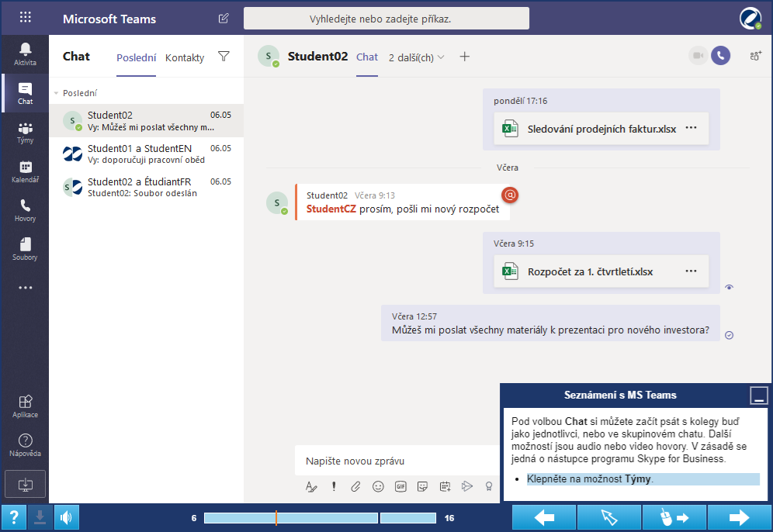
Task: Click the search or command box
Action: coord(386,19)
